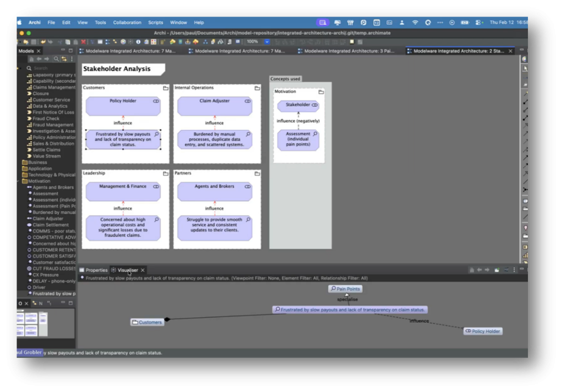Click the home icon in Visualiser toolbar
The width and height of the screenshot is (562, 392).
pos(471,270)
